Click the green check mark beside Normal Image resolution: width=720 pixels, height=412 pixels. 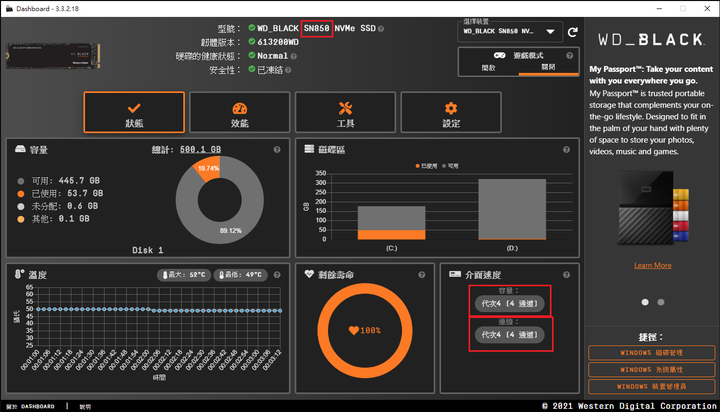(x=252, y=55)
